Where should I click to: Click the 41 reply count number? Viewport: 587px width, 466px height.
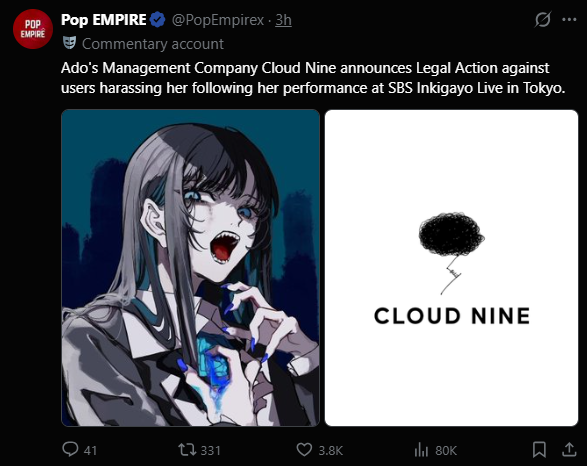coord(90,450)
